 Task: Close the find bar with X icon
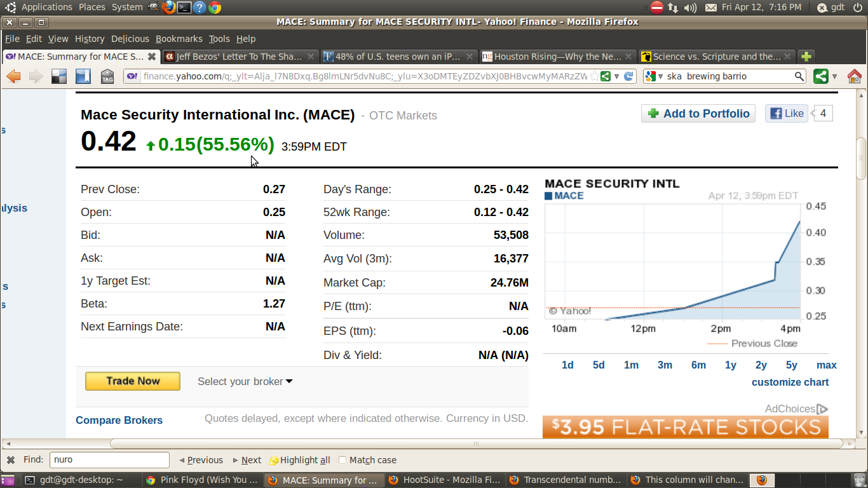pos(11,460)
